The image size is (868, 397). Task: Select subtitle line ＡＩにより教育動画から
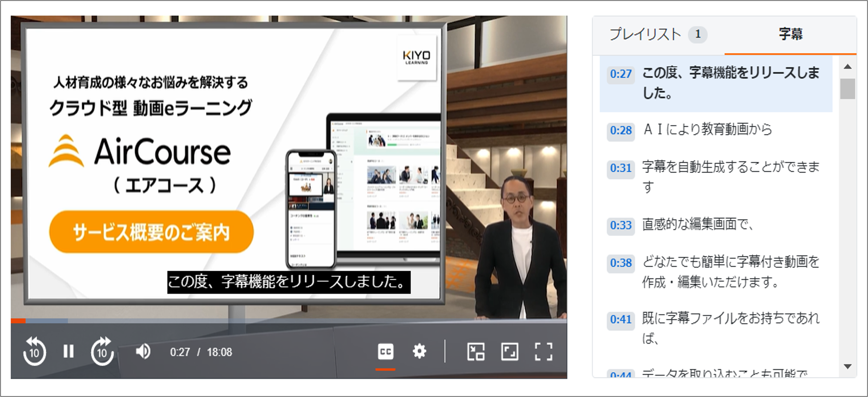pyautogui.click(x=707, y=129)
